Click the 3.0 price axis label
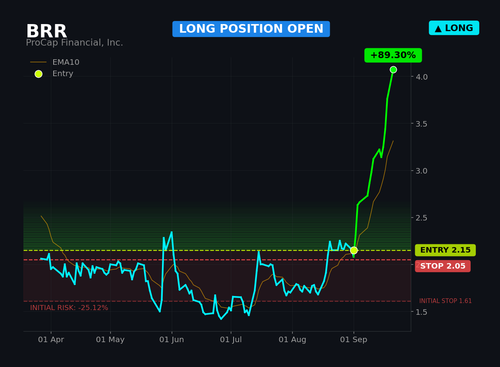The image size is (500, 367). [421, 171]
